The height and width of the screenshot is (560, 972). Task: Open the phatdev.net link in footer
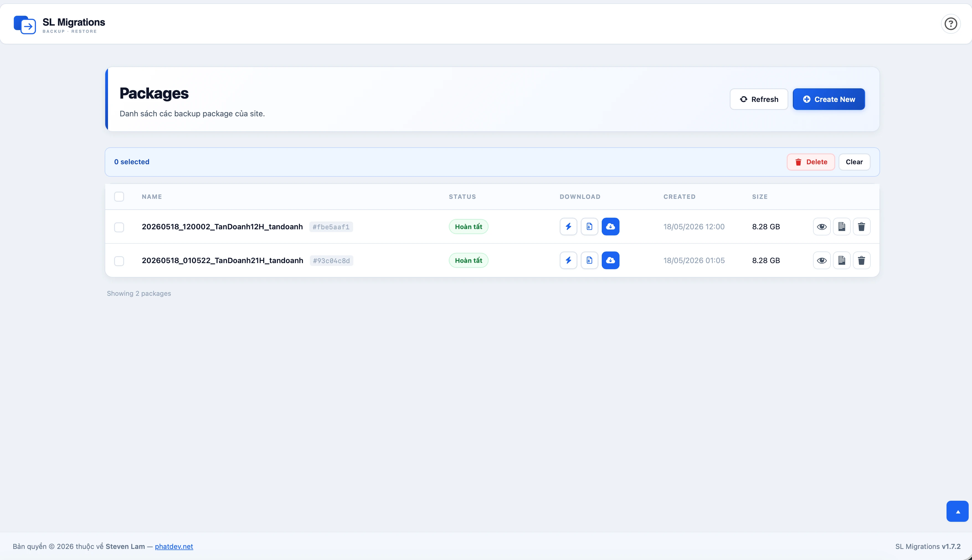coord(174,546)
